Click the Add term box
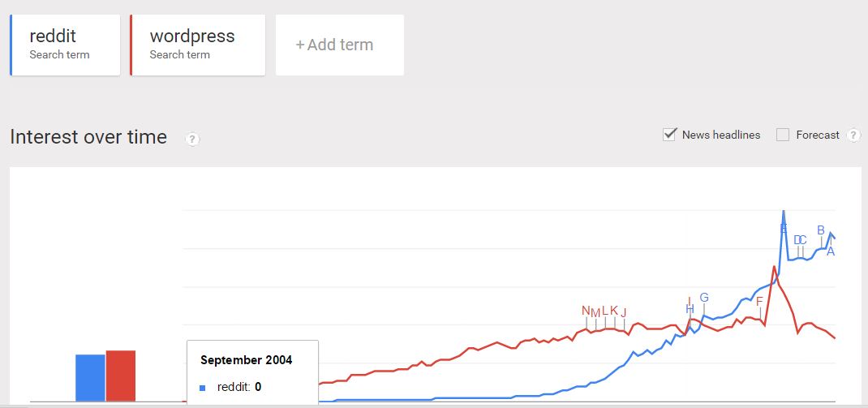 click(340, 45)
